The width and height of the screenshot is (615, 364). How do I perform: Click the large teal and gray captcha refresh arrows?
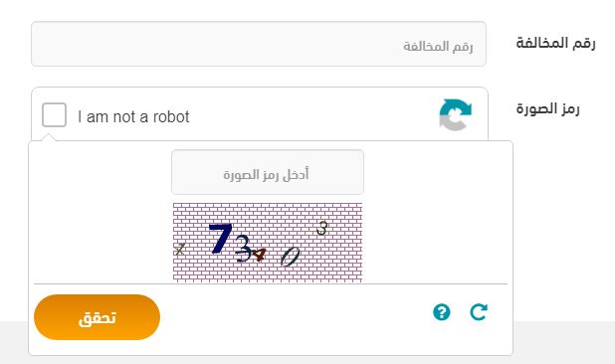click(x=456, y=114)
